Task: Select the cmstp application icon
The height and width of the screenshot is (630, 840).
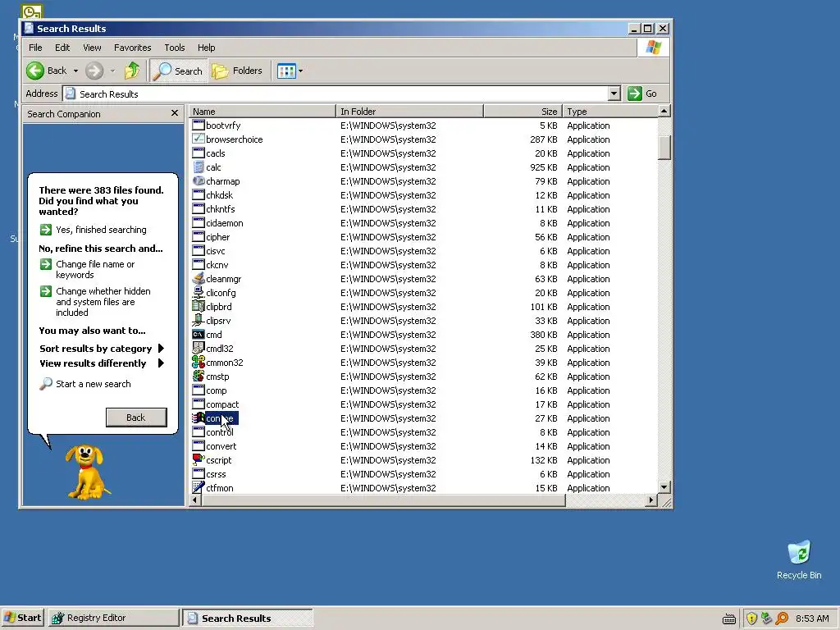Action: coord(199,376)
